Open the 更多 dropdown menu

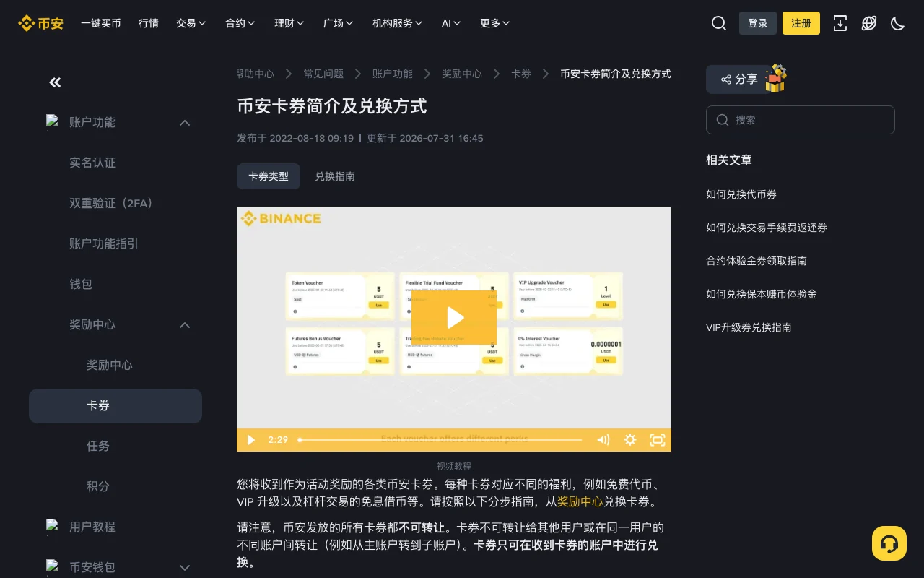[495, 23]
